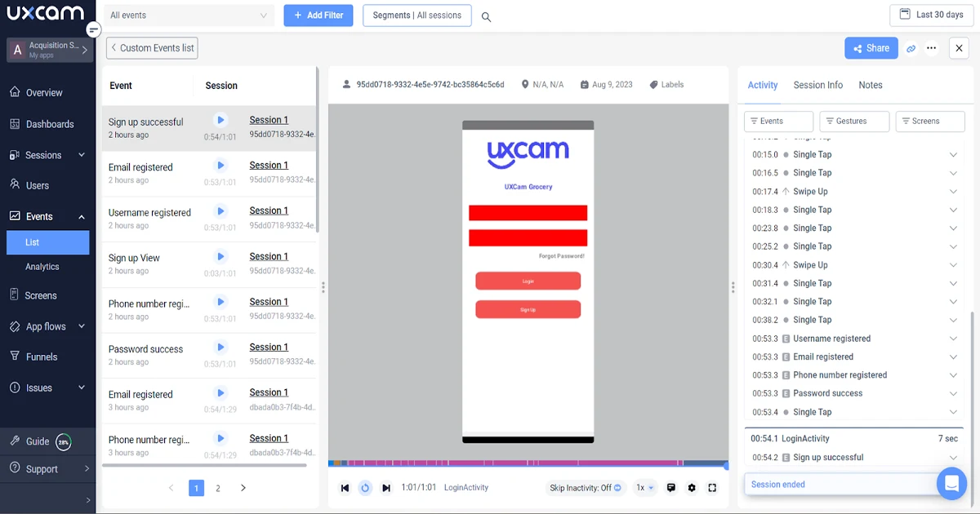Open the Acquisition app switcher
Screen dimensions: 980x514
click(49, 51)
